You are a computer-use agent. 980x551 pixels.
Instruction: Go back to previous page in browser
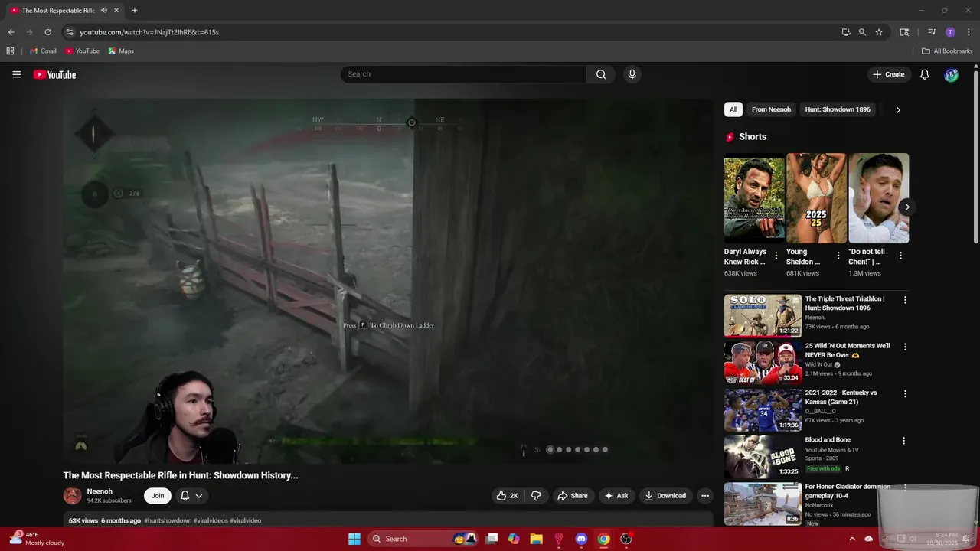pos(11,32)
